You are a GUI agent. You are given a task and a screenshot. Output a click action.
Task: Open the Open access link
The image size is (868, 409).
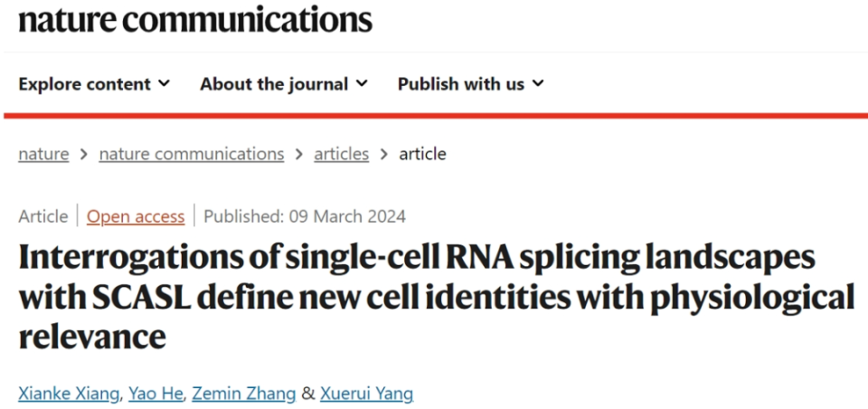[x=136, y=216]
